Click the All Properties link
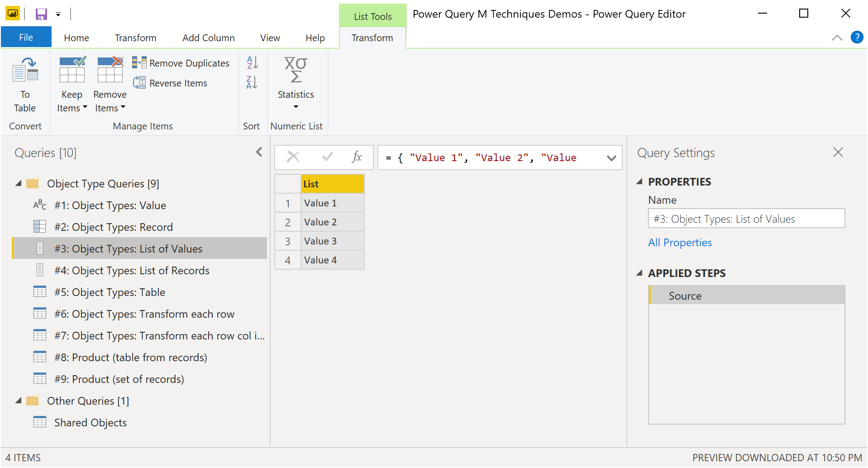This screenshot has height=468, width=868. pyautogui.click(x=680, y=243)
